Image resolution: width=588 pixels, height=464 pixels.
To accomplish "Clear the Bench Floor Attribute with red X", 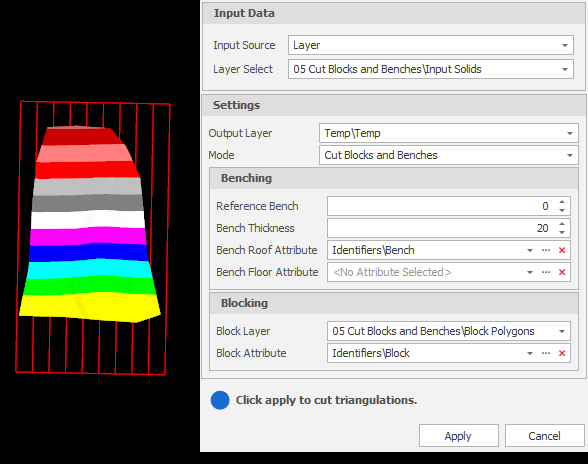I will (x=561, y=272).
